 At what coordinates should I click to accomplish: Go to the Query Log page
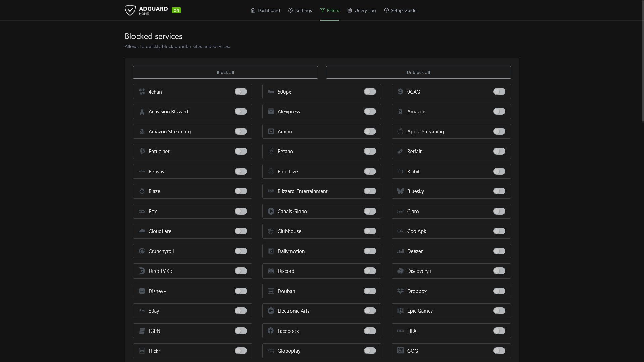362,10
